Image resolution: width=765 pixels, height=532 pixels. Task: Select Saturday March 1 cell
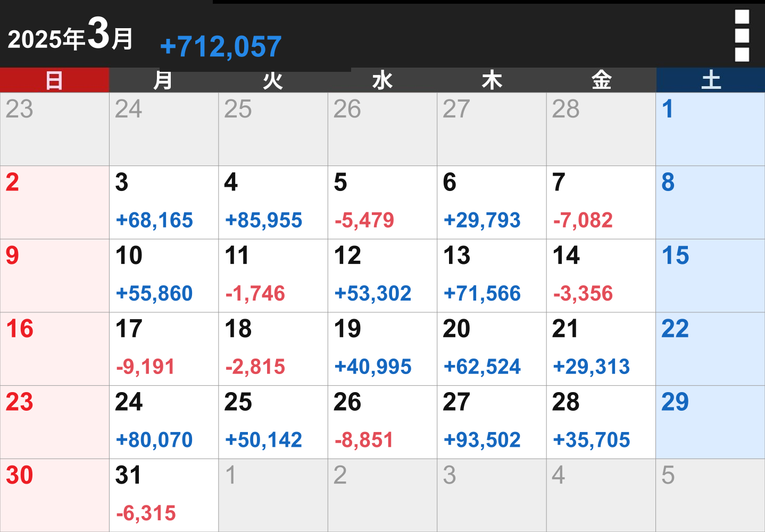711,129
